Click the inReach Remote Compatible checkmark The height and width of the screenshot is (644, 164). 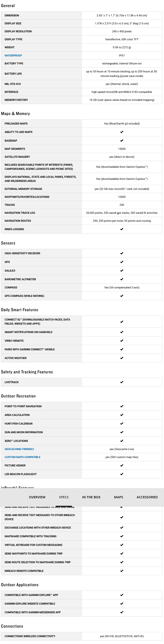[122, 571]
